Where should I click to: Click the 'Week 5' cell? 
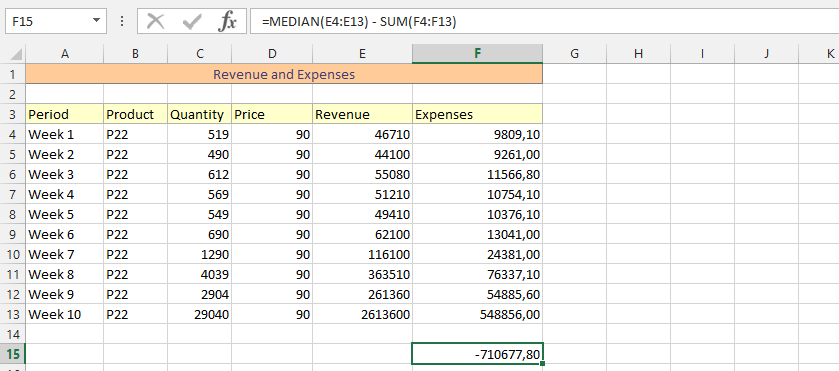pyautogui.click(x=65, y=214)
